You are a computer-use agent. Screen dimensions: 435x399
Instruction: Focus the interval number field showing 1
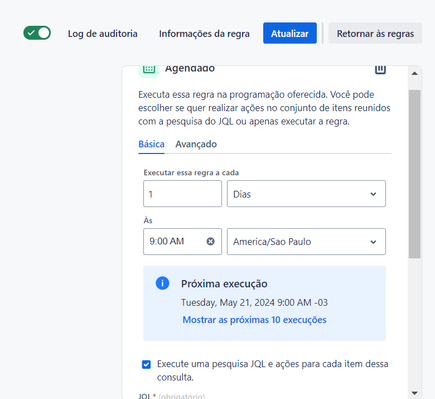click(x=182, y=194)
